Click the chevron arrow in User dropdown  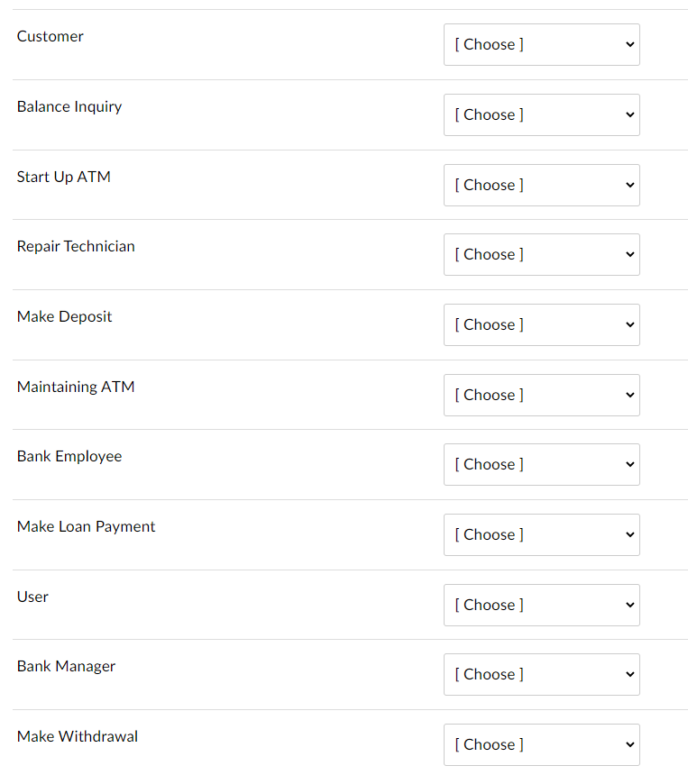click(630, 605)
